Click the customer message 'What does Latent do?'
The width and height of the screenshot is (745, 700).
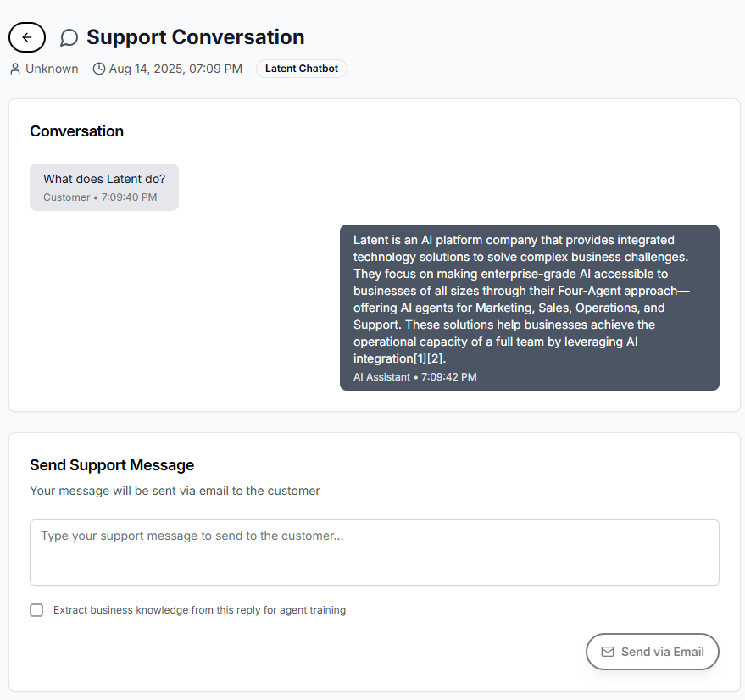[x=104, y=180]
